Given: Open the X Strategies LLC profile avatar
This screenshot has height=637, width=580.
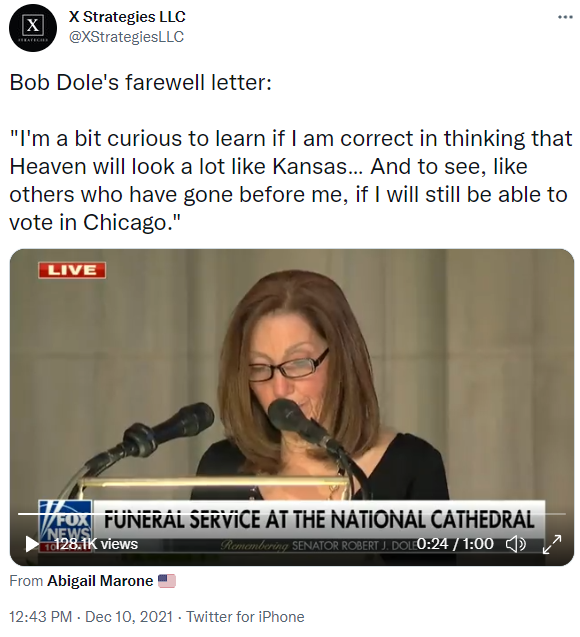Looking at the screenshot, I should 33,28.
